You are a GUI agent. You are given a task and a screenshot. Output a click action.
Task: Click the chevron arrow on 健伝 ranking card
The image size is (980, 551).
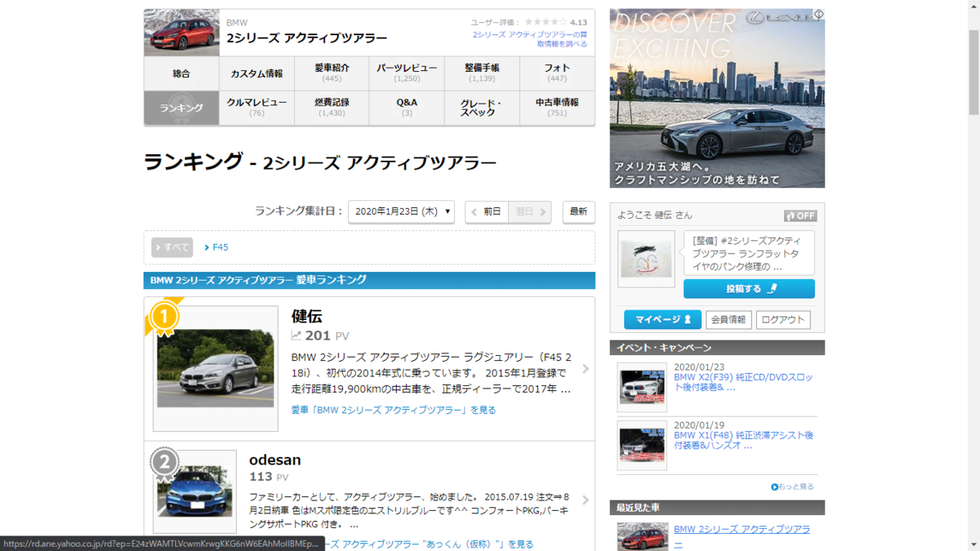(585, 369)
